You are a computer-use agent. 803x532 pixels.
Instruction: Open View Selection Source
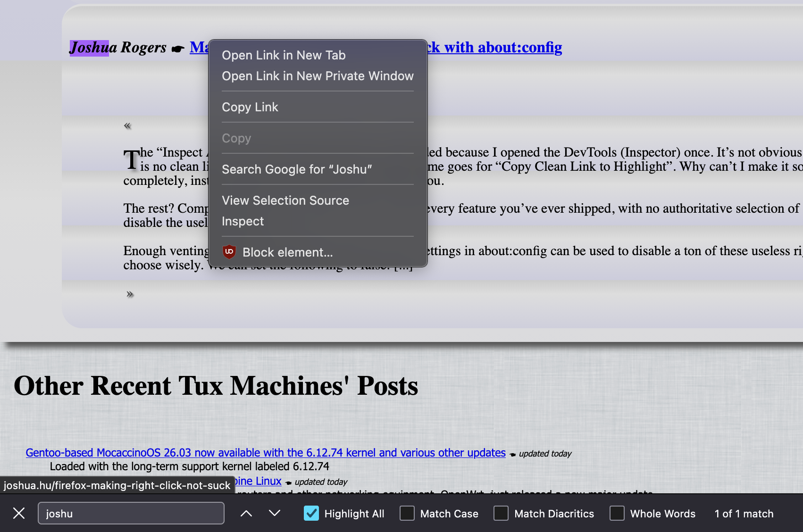tap(285, 200)
